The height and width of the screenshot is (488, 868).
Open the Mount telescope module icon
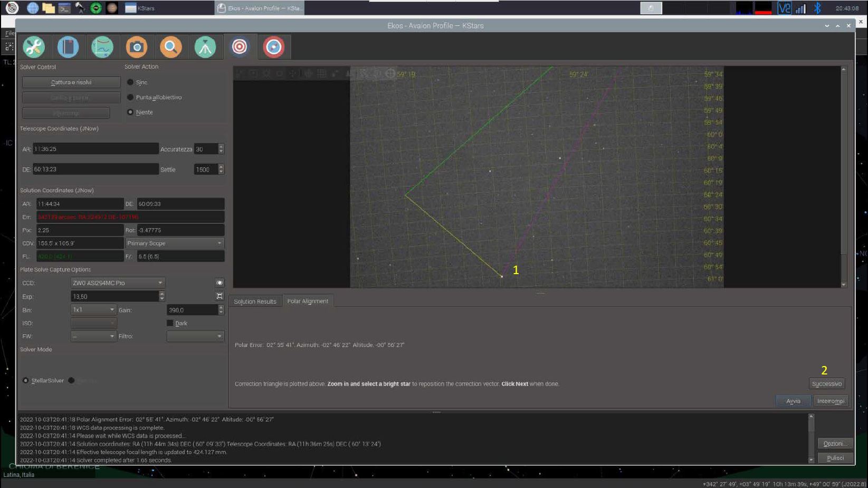click(x=205, y=47)
